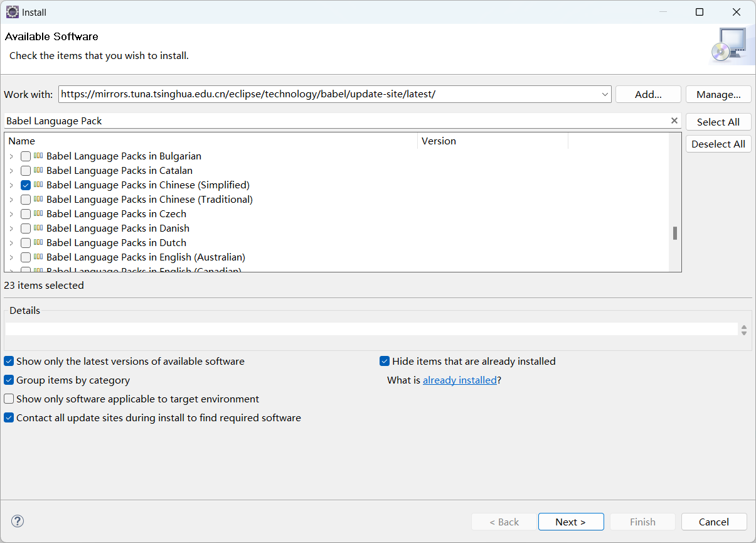This screenshot has height=543, width=756.
Task: Click the software list vertical scrollbar thumb
Action: [x=675, y=233]
